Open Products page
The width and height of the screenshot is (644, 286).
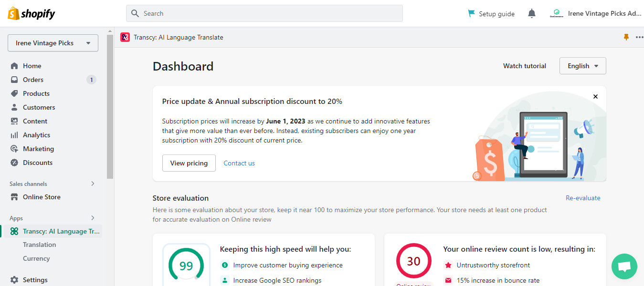pyautogui.click(x=36, y=93)
